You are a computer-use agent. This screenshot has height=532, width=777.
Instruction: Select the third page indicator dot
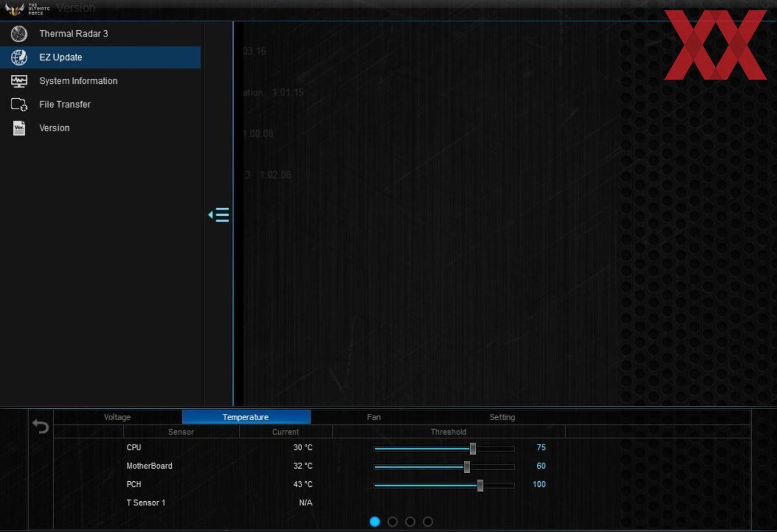410,521
